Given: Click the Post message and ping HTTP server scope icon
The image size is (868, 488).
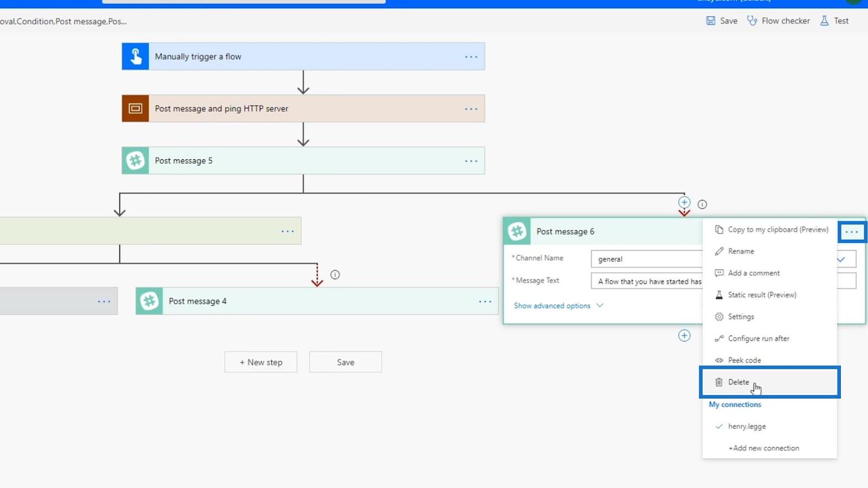Looking at the screenshot, I should click(135, 108).
